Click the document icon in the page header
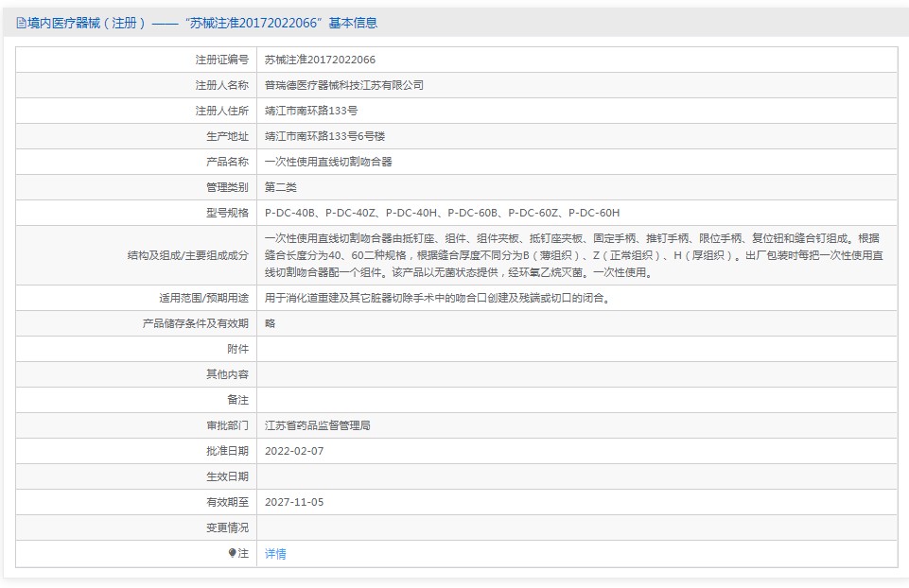This screenshot has height=588, width=909. pos(21,24)
